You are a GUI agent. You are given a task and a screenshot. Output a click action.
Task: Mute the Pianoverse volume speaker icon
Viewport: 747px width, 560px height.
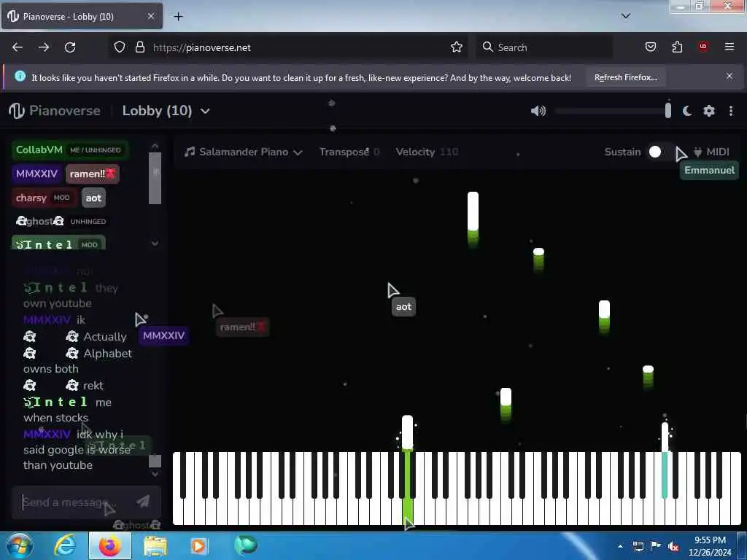coord(538,111)
